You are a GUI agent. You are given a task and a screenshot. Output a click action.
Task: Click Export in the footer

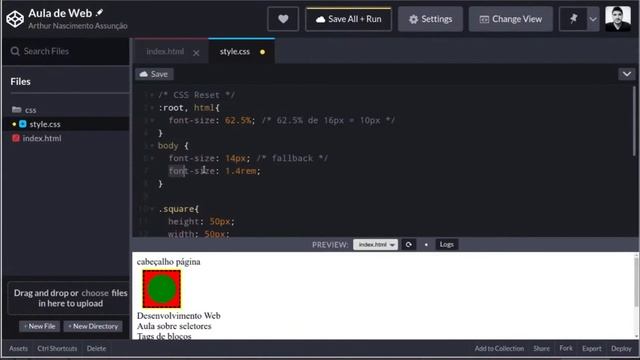(x=591, y=348)
